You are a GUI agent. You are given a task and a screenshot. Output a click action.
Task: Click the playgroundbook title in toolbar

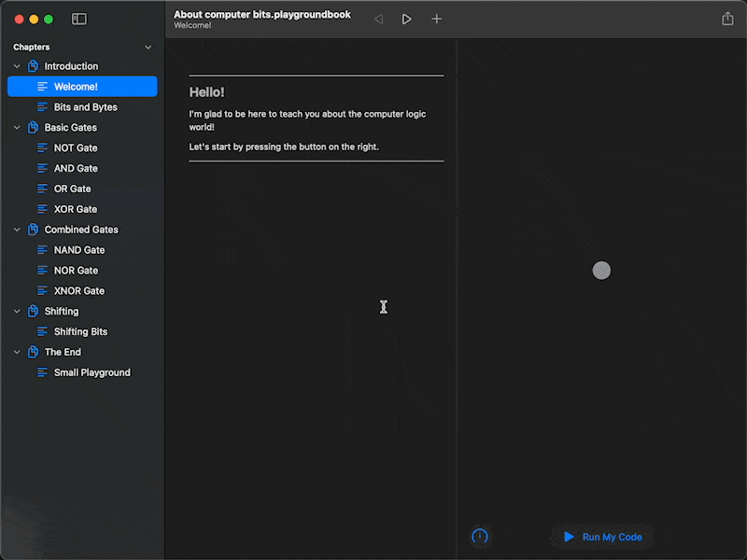click(262, 14)
